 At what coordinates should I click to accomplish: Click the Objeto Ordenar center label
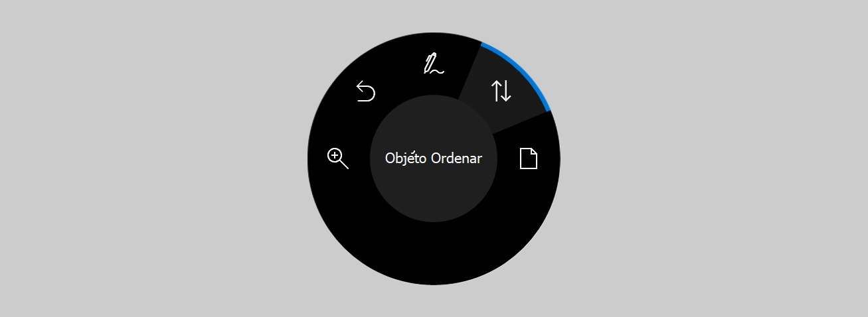434,158
